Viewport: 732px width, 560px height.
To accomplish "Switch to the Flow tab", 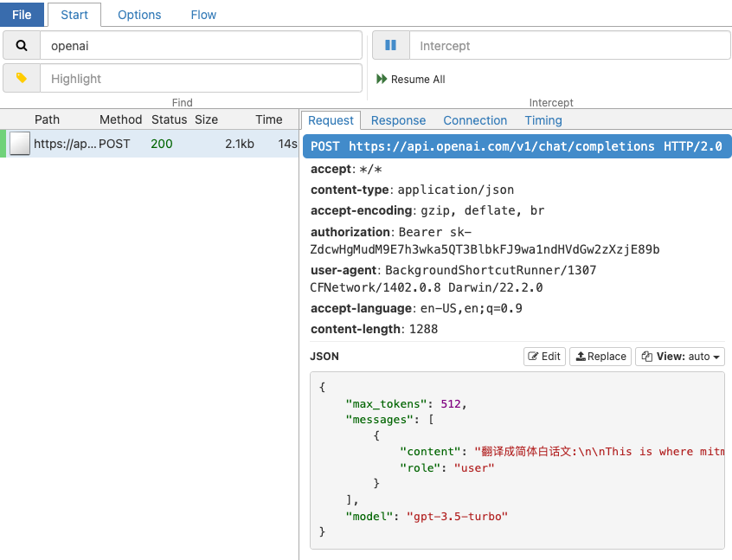I will click(x=203, y=14).
